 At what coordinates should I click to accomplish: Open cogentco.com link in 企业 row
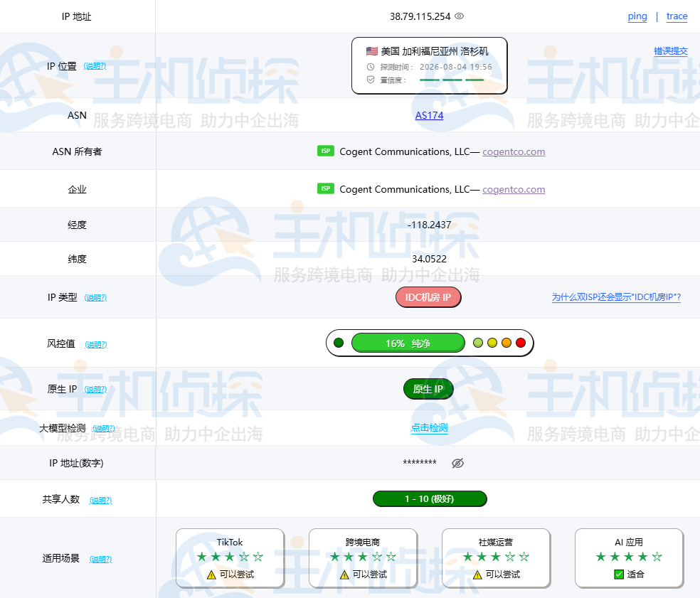(x=514, y=189)
